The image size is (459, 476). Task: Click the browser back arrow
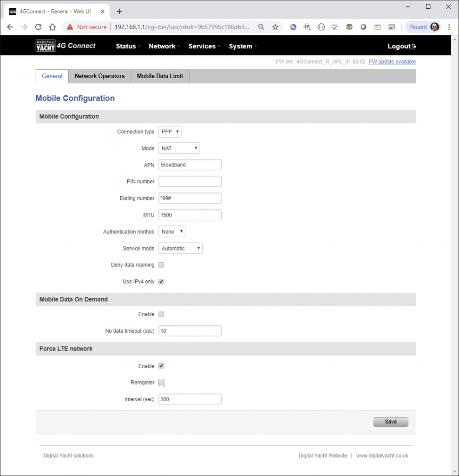click(10, 27)
